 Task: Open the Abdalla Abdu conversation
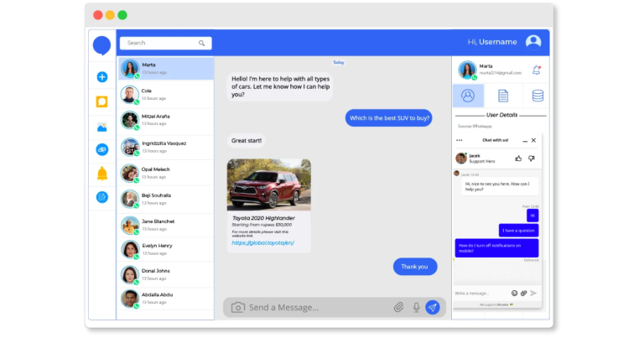click(165, 299)
